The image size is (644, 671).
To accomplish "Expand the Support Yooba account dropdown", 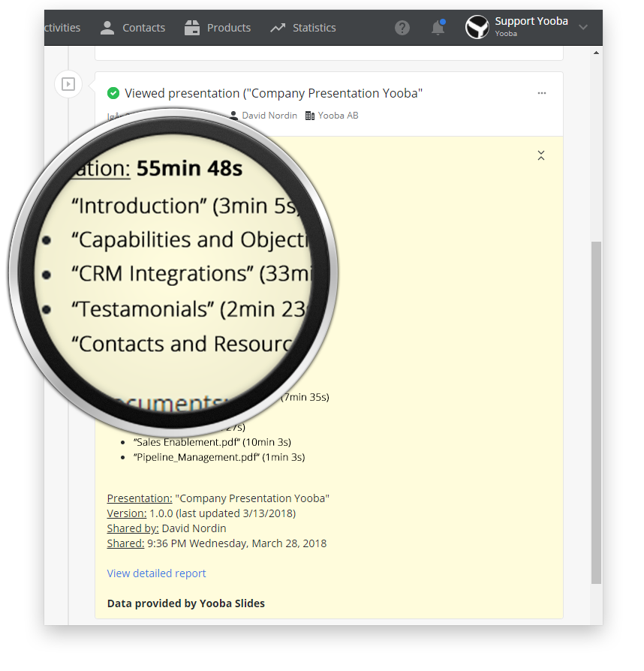I will pyautogui.click(x=582, y=27).
